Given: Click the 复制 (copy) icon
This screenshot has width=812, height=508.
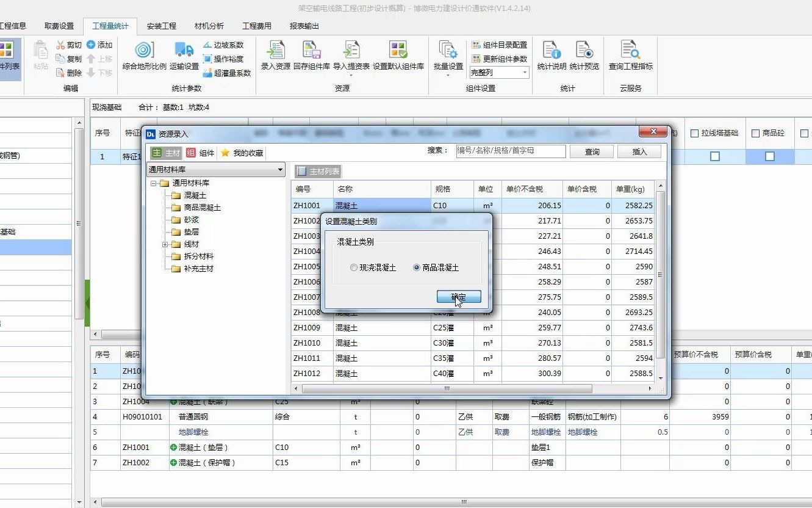Looking at the screenshot, I should click(60, 59).
